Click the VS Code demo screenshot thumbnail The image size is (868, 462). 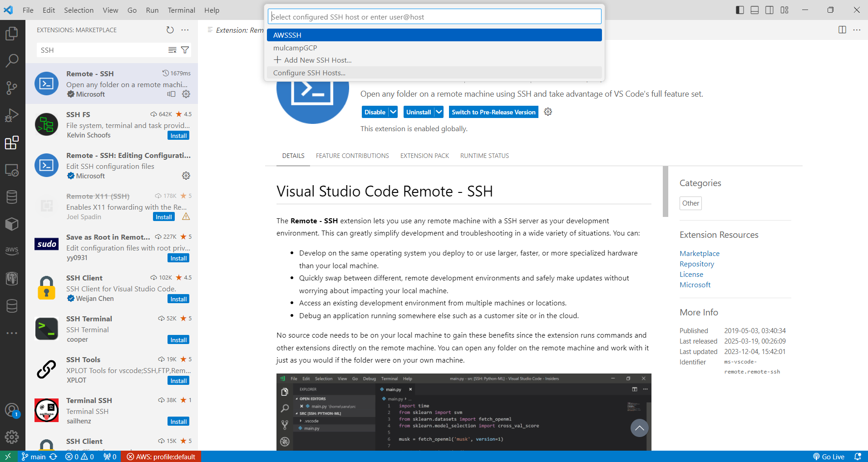pos(464,412)
